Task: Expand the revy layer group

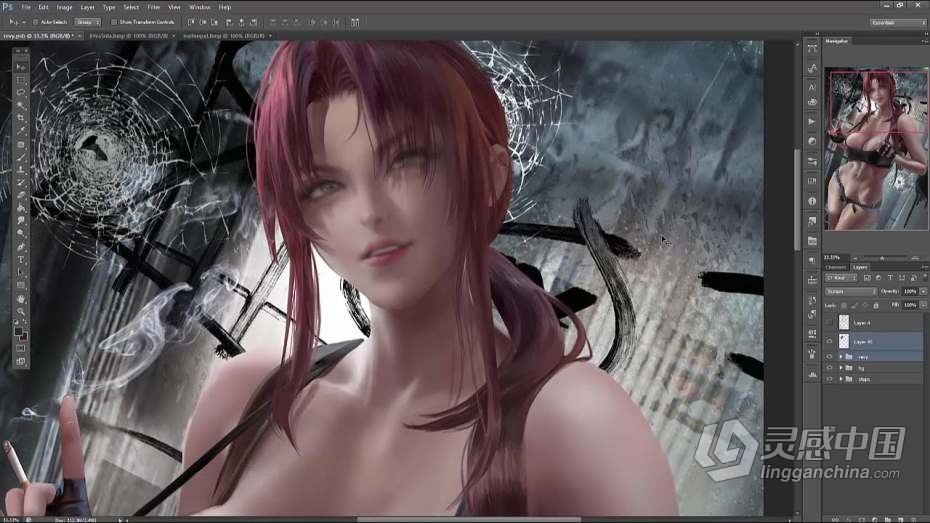Action: (x=841, y=357)
